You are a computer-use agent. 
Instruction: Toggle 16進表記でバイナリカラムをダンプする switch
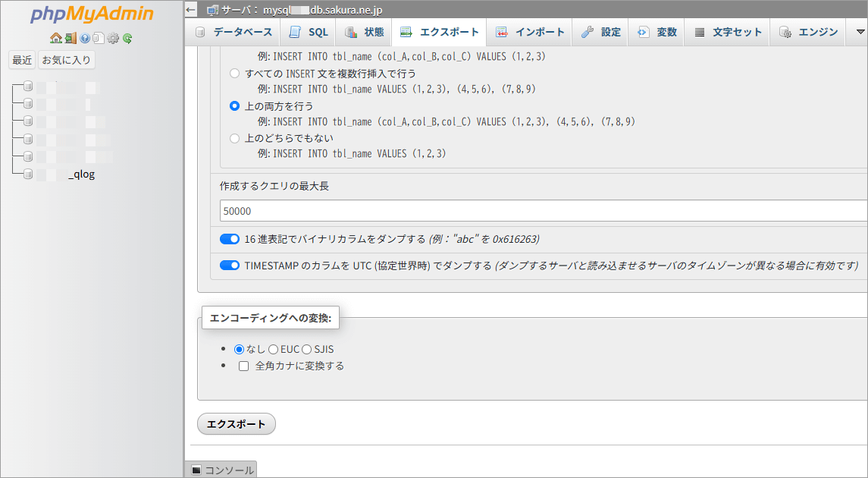point(230,239)
